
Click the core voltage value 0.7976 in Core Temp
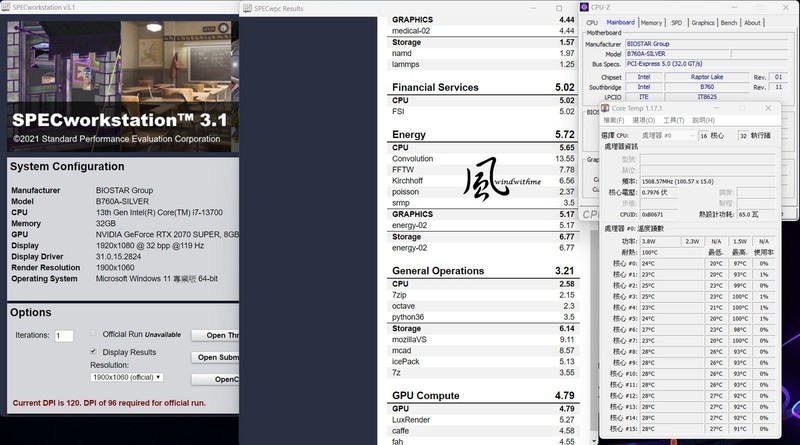[659, 192]
